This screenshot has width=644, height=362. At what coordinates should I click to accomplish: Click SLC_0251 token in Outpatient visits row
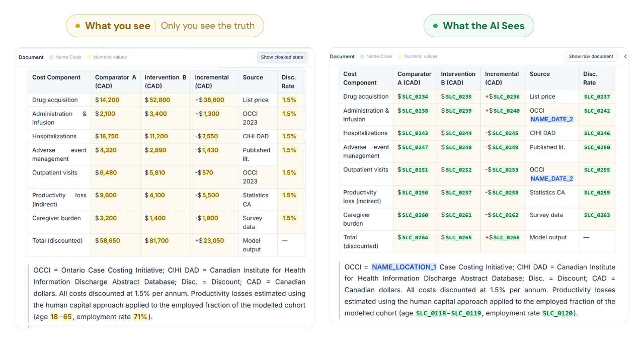click(x=415, y=170)
